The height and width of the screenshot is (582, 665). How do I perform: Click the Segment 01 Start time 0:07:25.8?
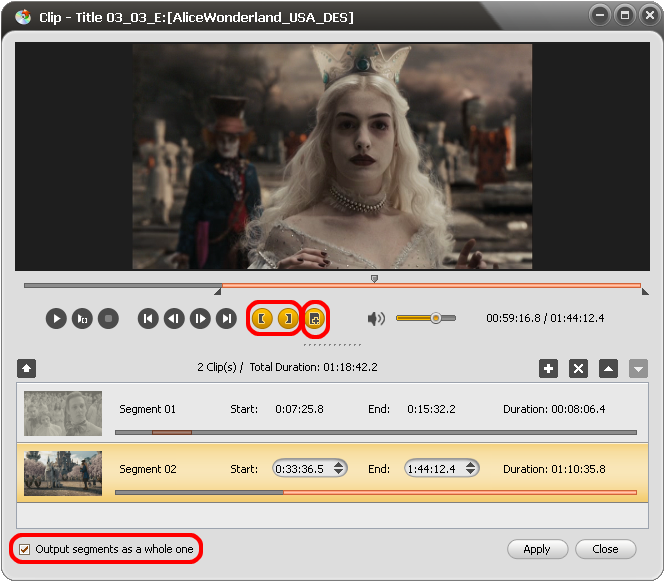pyautogui.click(x=299, y=409)
